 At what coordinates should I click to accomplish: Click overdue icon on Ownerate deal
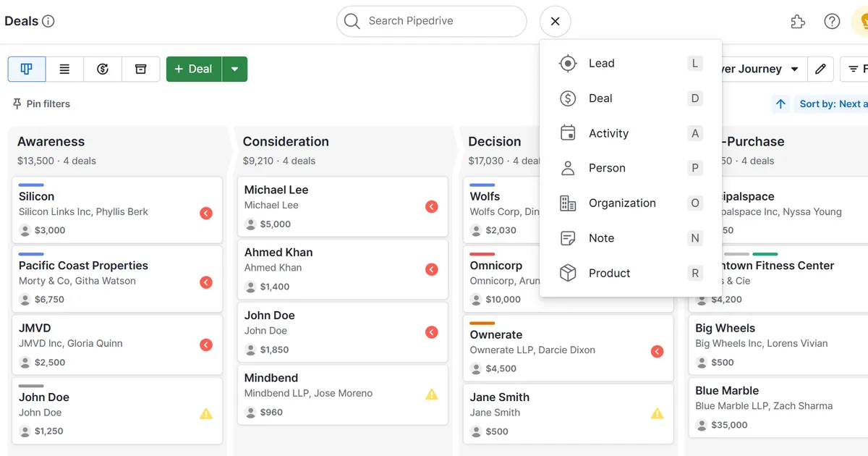pos(657,352)
